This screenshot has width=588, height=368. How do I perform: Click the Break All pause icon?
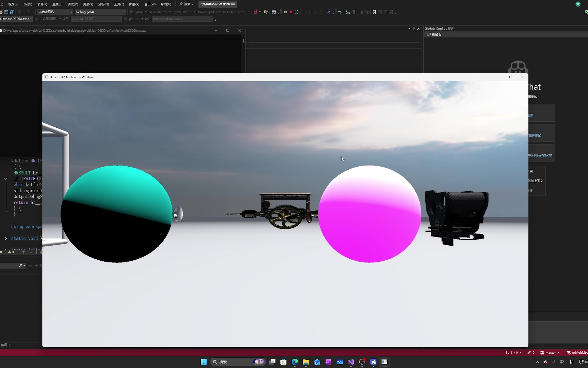tap(285, 12)
